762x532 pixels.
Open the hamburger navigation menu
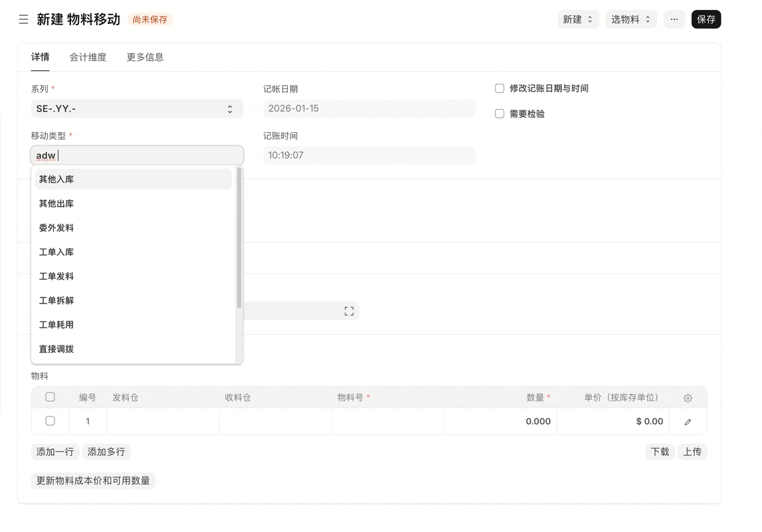(x=23, y=19)
